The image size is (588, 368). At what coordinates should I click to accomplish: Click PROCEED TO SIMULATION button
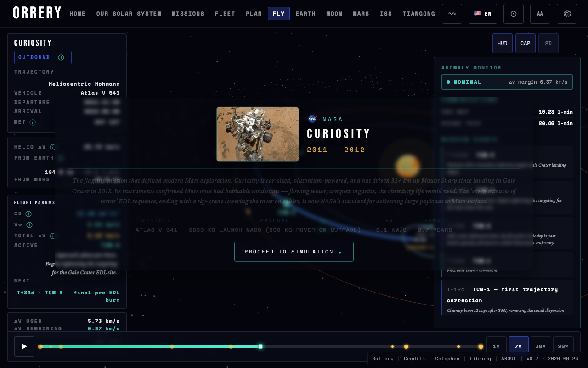[294, 252]
